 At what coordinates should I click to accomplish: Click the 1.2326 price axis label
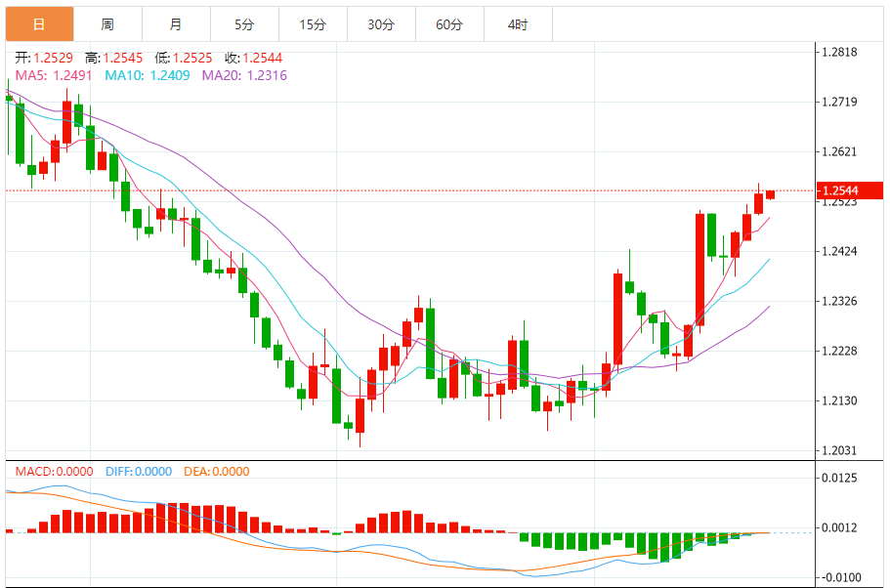click(840, 302)
